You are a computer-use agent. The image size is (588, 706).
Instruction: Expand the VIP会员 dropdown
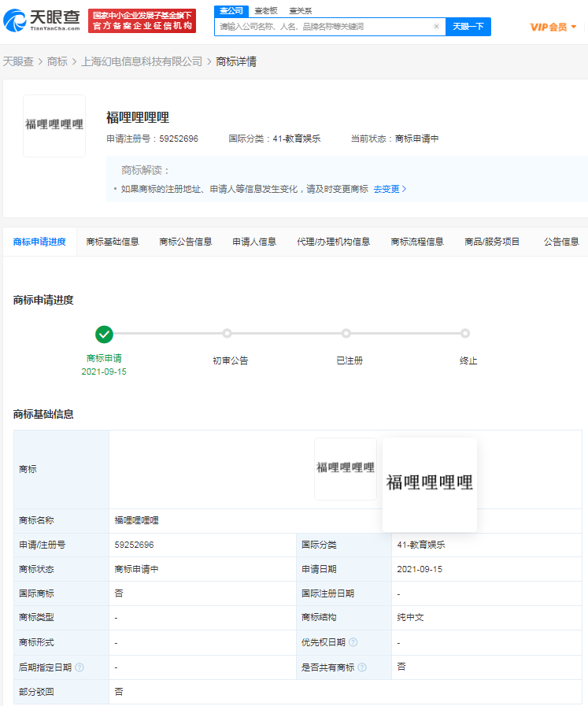coord(553,27)
